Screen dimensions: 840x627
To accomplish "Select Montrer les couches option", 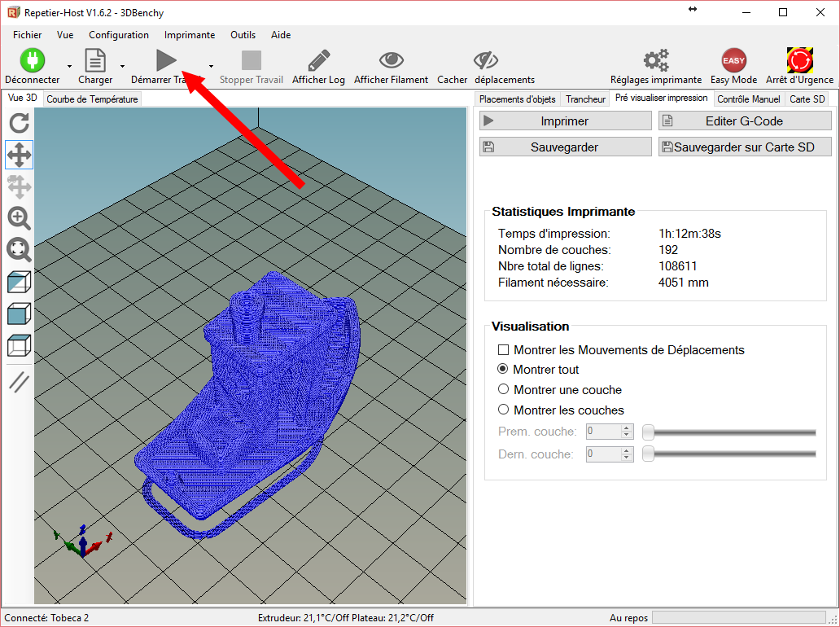I will (503, 410).
